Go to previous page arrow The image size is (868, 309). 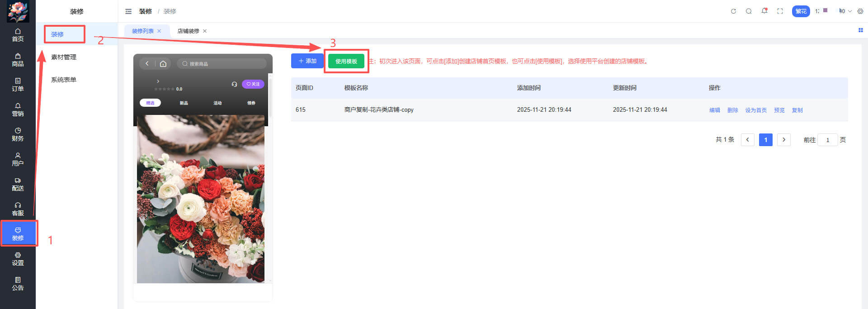[x=748, y=140]
